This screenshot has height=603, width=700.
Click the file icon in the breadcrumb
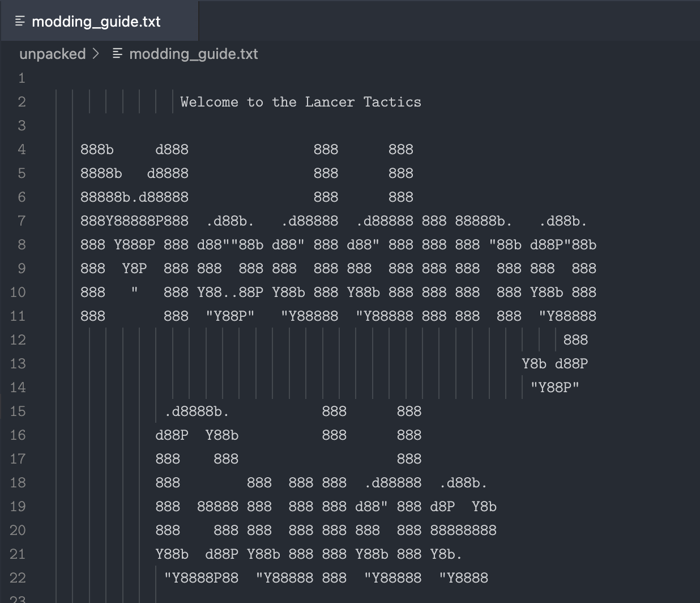[118, 54]
